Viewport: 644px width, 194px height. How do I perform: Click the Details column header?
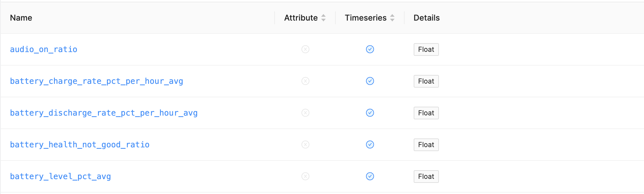coord(426,18)
